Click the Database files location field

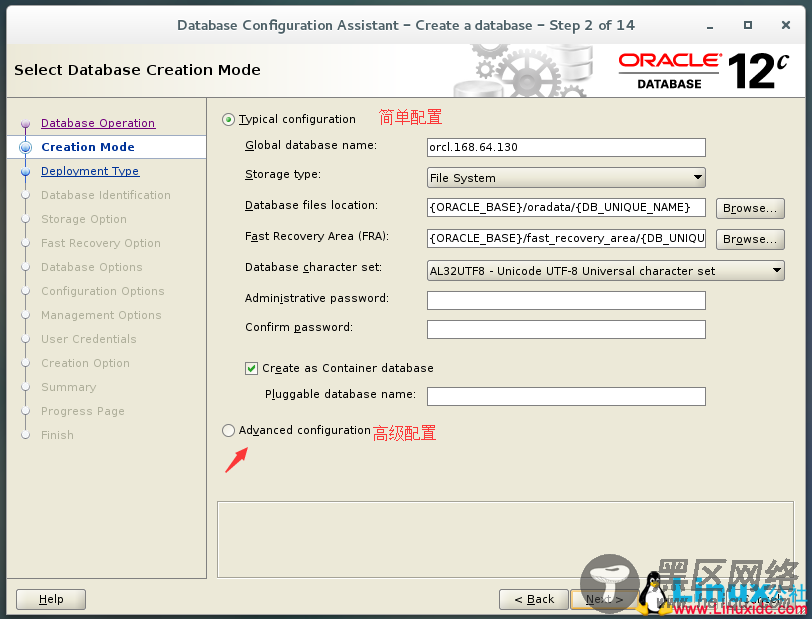click(x=566, y=207)
